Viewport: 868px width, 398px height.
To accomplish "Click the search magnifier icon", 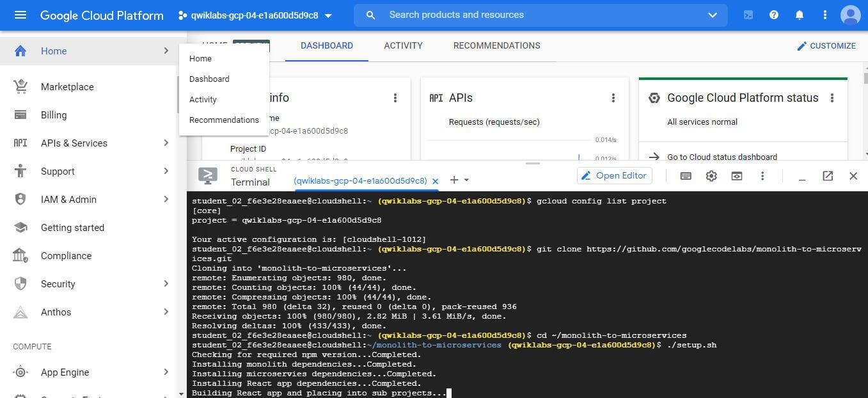I will (x=370, y=15).
